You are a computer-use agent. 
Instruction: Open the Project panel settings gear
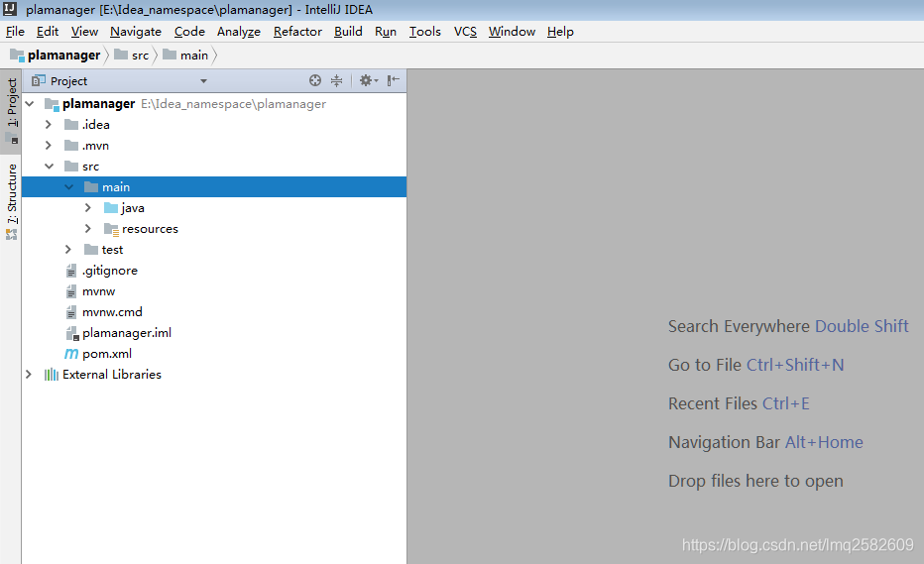[368, 80]
